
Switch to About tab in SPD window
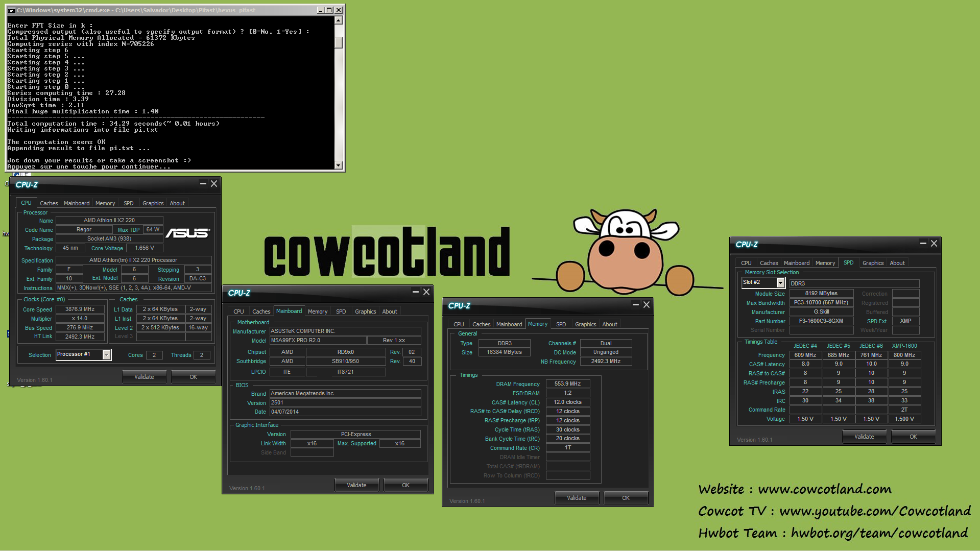tap(897, 263)
